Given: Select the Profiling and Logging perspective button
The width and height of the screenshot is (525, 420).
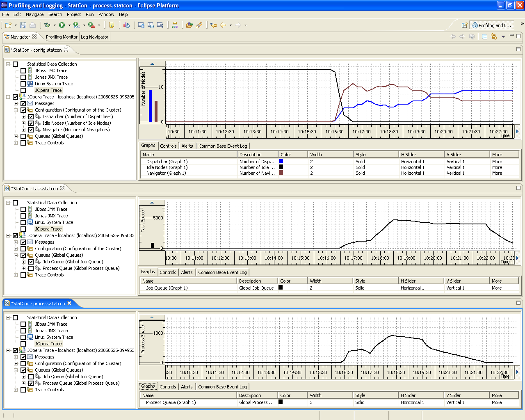Looking at the screenshot, I should (492, 25).
